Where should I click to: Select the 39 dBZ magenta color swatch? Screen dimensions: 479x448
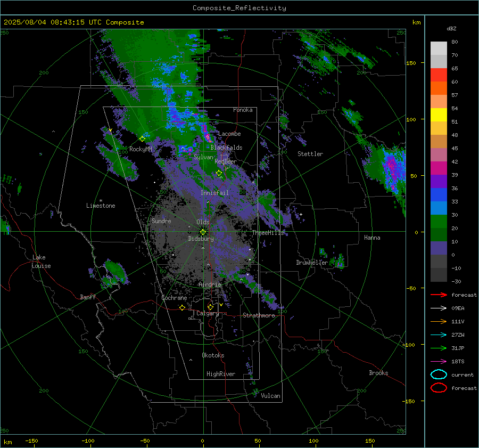[x=439, y=168]
